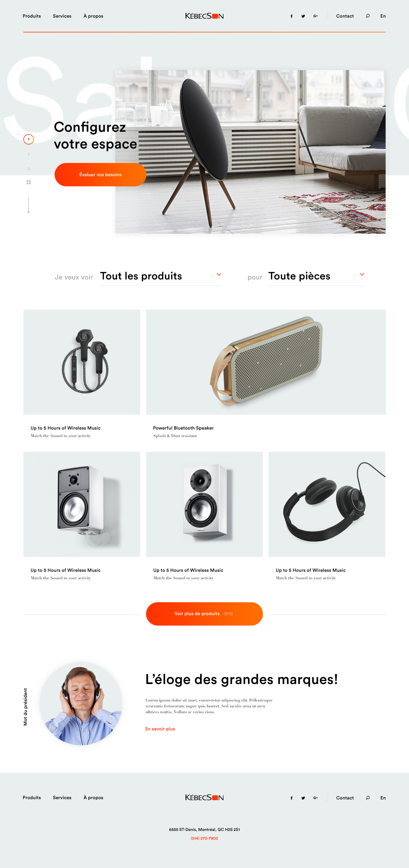Open the Google+ icon in the header
The width and height of the screenshot is (409, 868).
(x=315, y=16)
